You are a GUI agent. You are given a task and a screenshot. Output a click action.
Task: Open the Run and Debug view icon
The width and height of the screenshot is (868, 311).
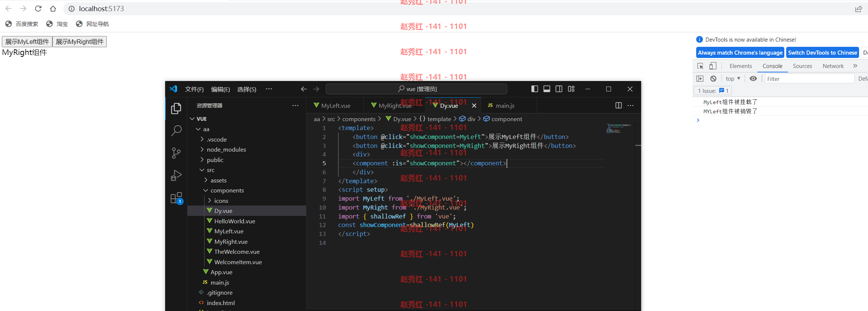click(x=176, y=175)
